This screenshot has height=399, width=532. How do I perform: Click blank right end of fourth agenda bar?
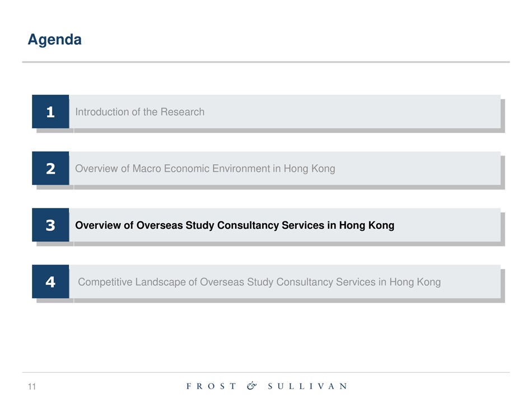(x=476, y=282)
